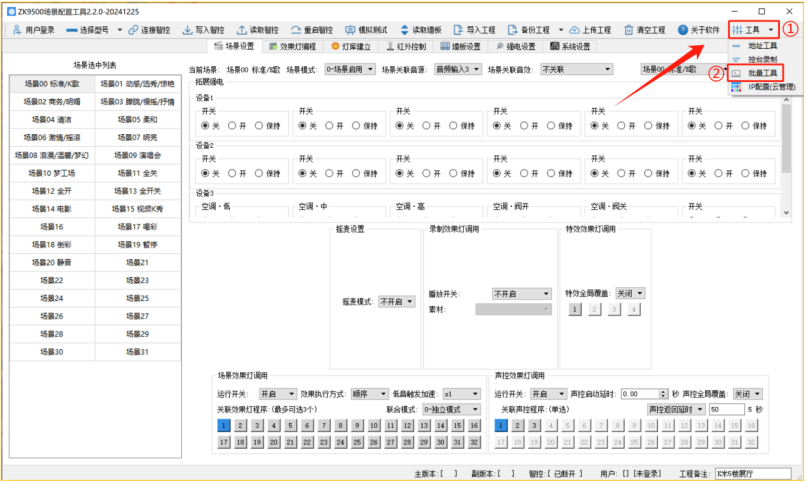
Task: Select 开 in 设备2 second 开关 group
Action: point(335,174)
